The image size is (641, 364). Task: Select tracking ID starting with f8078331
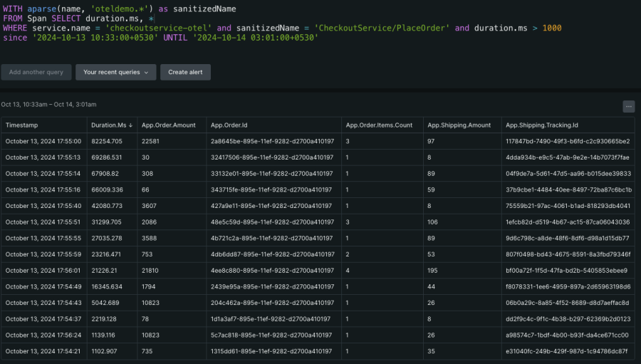tap(567, 286)
